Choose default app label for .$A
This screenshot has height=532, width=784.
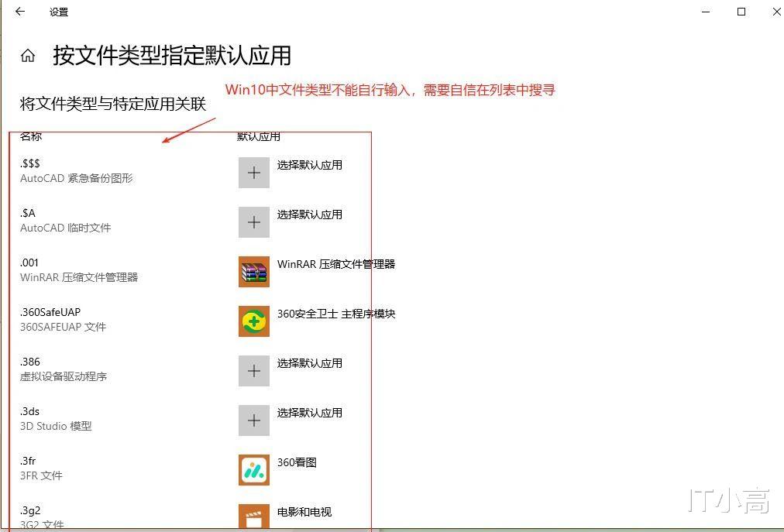tap(310, 215)
